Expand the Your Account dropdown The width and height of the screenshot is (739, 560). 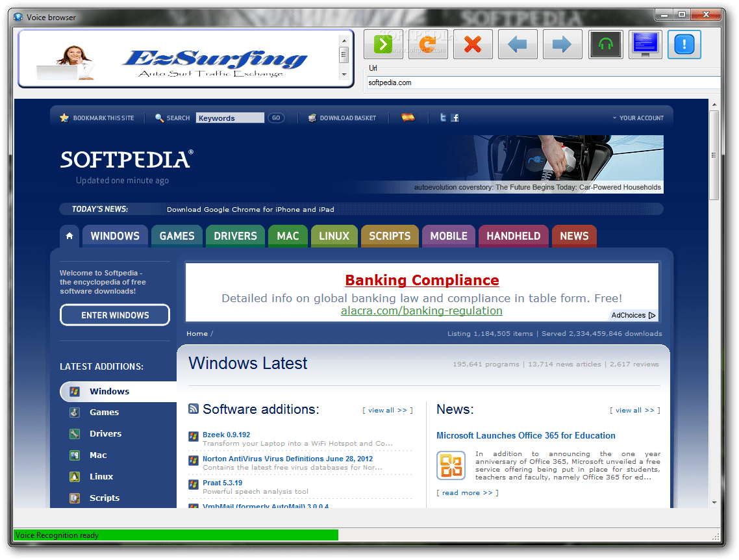coord(638,118)
